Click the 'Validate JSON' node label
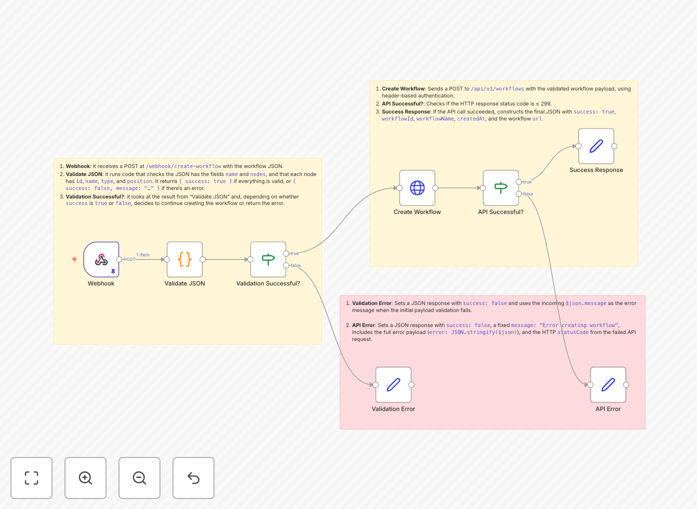The height and width of the screenshot is (509, 697). (x=184, y=283)
